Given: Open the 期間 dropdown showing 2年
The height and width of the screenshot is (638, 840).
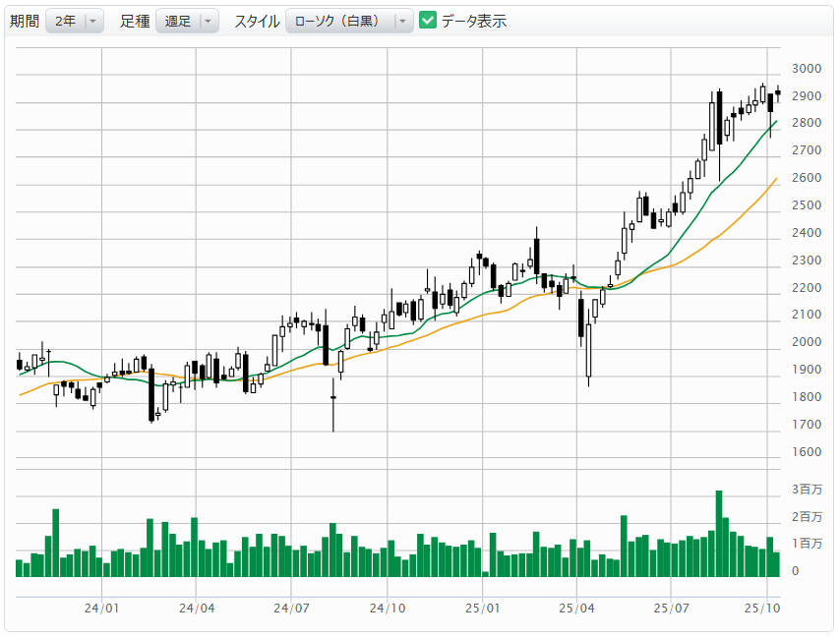Looking at the screenshot, I should [x=75, y=21].
